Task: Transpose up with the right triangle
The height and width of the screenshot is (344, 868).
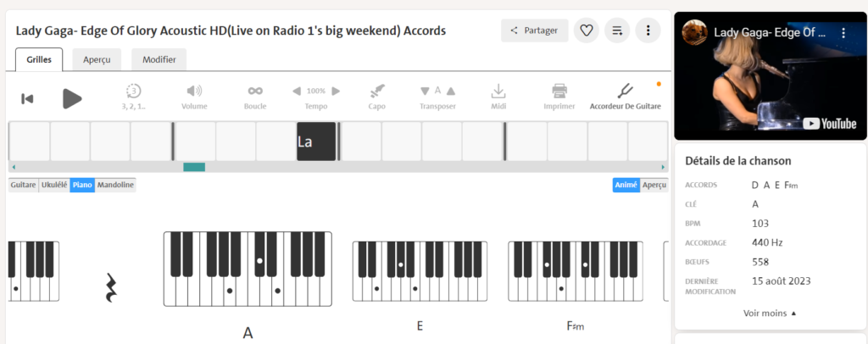Action: (x=451, y=92)
